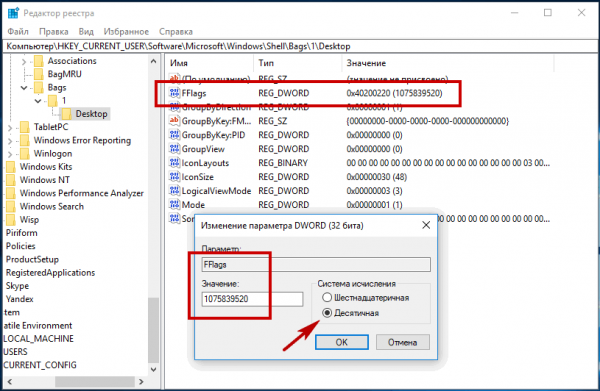This screenshot has height=391, width=600.
Task: Click the TabletPC folder icon
Action: tap(25, 127)
